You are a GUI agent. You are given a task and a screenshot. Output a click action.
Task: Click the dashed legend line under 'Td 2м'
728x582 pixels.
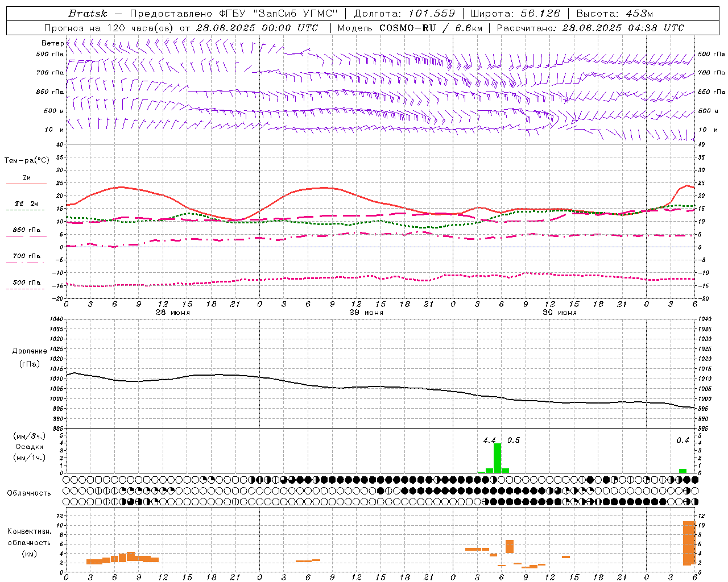click(x=26, y=210)
